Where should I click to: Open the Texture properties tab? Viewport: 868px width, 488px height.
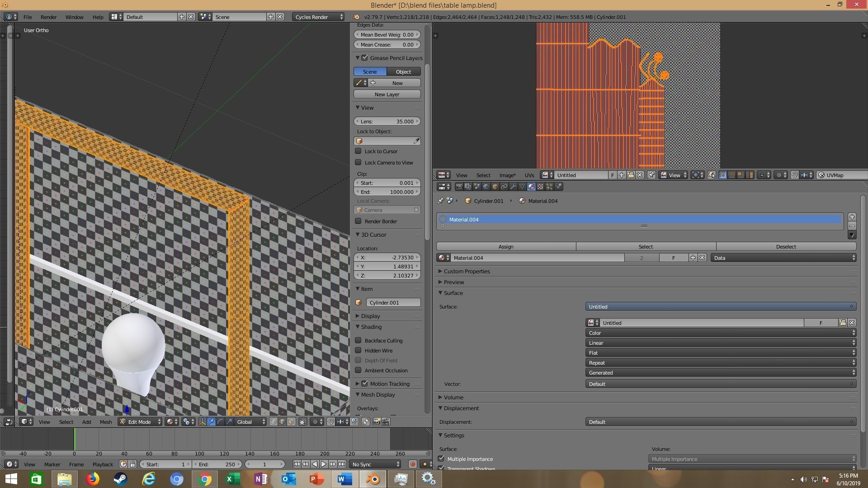tap(540, 187)
